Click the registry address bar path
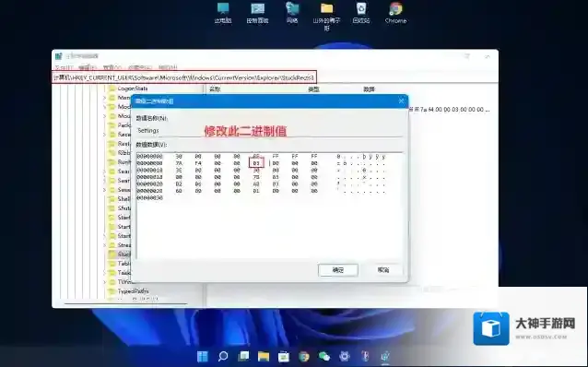Screen dimensions: 588x367 click(x=183, y=77)
